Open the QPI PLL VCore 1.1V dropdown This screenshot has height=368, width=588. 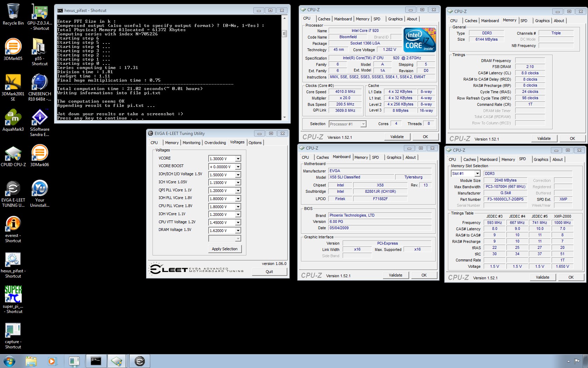[x=238, y=191]
